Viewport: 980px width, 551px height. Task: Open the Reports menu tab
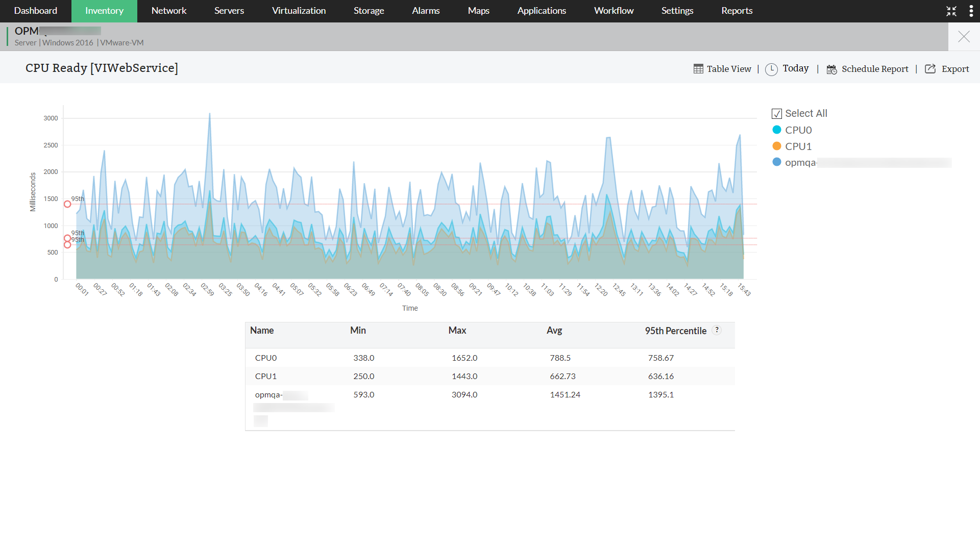coord(737,11)
